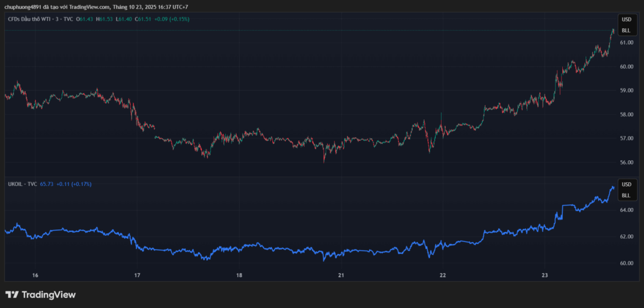Click date label 21 on time axis

[x=341, y=275]
